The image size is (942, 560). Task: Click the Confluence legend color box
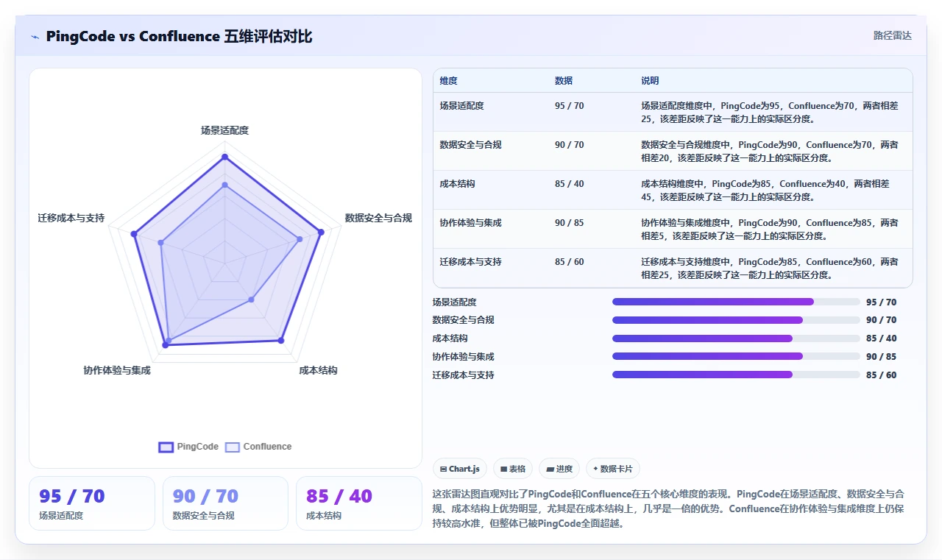coord(233,447)
